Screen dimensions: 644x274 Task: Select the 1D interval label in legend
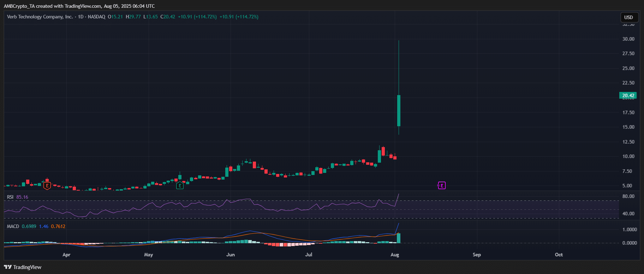point(81,17)
